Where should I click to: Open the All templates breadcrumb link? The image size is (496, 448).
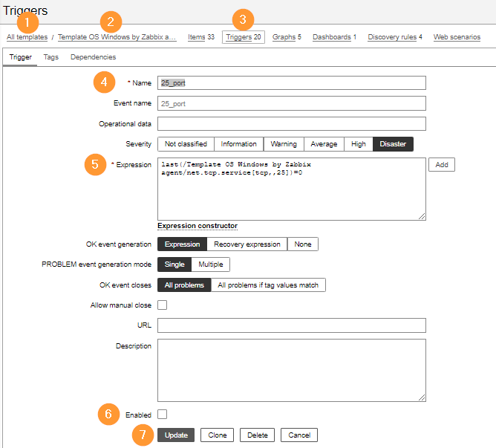pyautogui.click(x=27, y=37)
